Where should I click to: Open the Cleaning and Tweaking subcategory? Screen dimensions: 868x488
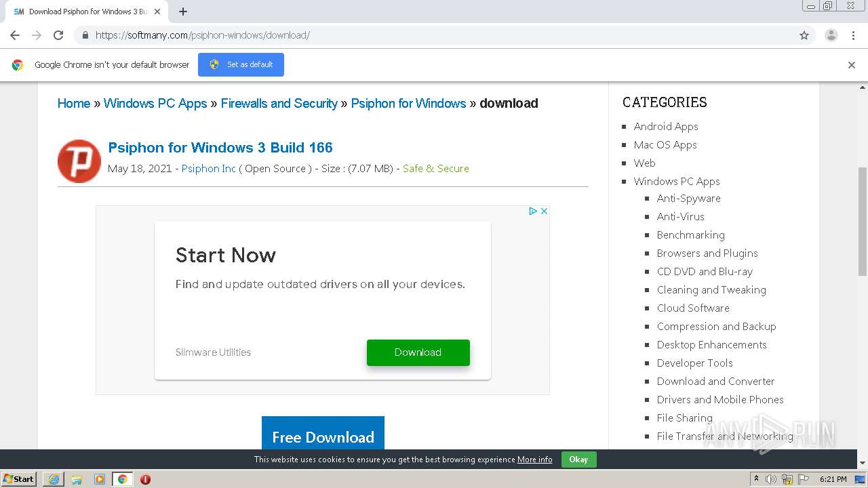pos(711,289)
